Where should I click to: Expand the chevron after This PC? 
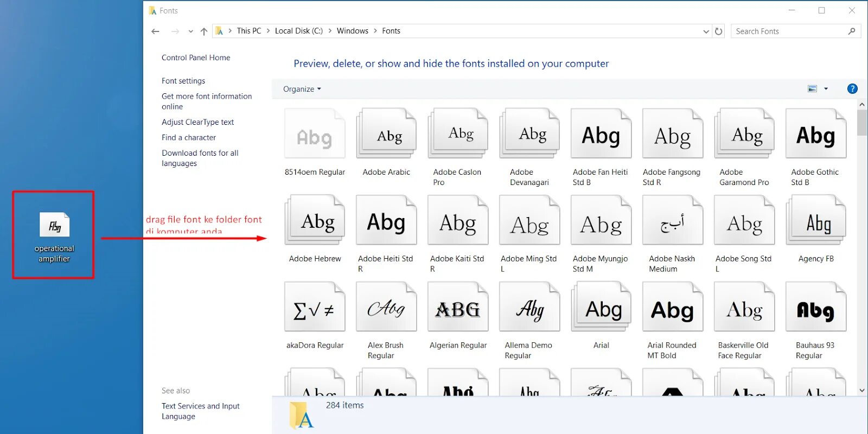pyautogui.click(x=268, y=31)
